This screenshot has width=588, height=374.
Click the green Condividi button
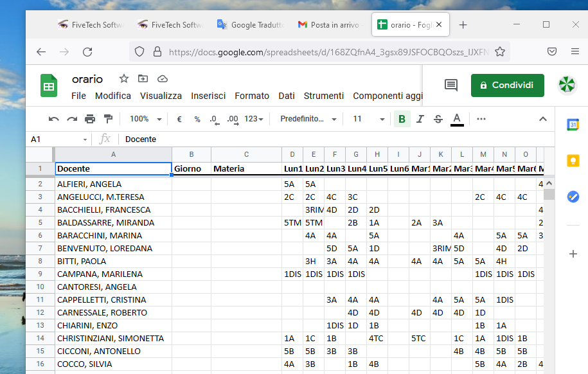(x=508, y=85)
